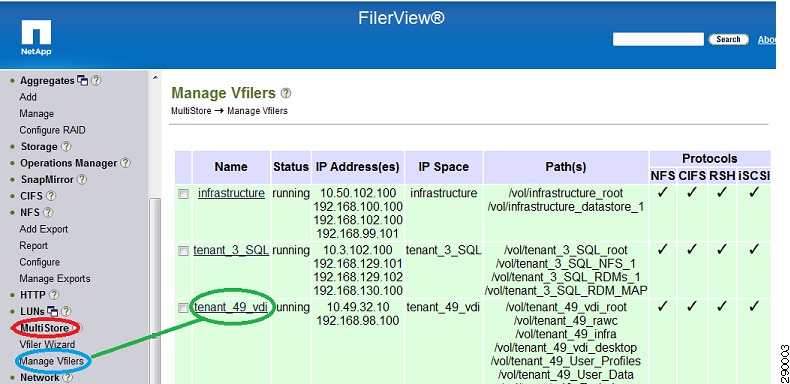Click the Search button
Image resolution: width=790 pixels, height=384 pixels.
(728, 39)
